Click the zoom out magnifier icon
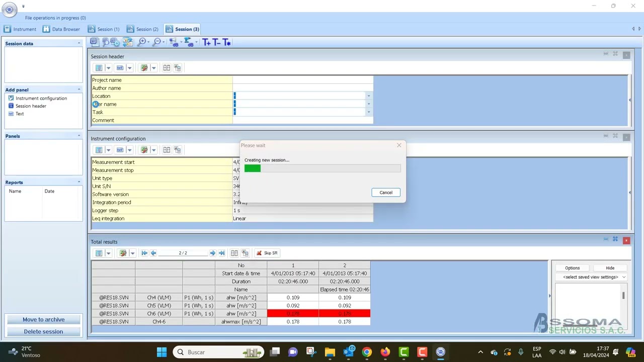 point(157,42)
